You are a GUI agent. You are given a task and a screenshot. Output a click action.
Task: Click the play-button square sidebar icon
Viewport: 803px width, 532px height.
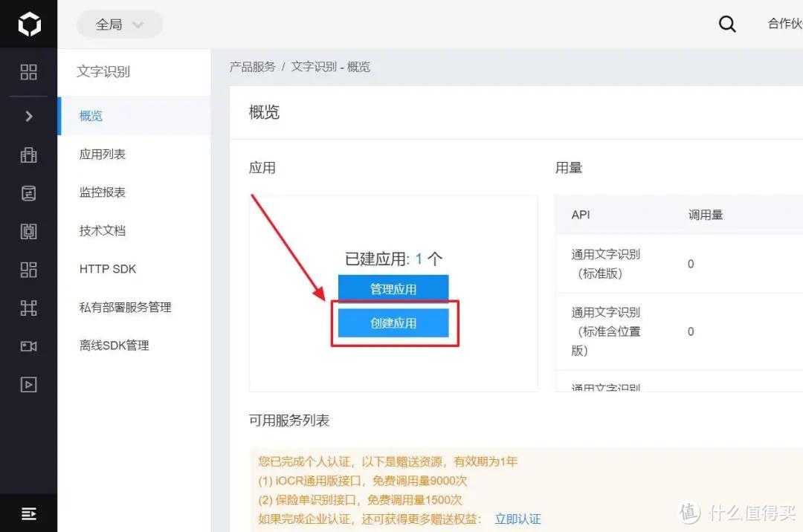[x=29, y=384]
